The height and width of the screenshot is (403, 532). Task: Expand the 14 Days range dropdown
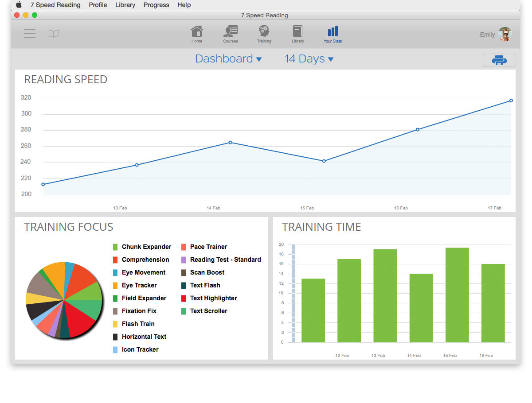(x=309, y=59)
